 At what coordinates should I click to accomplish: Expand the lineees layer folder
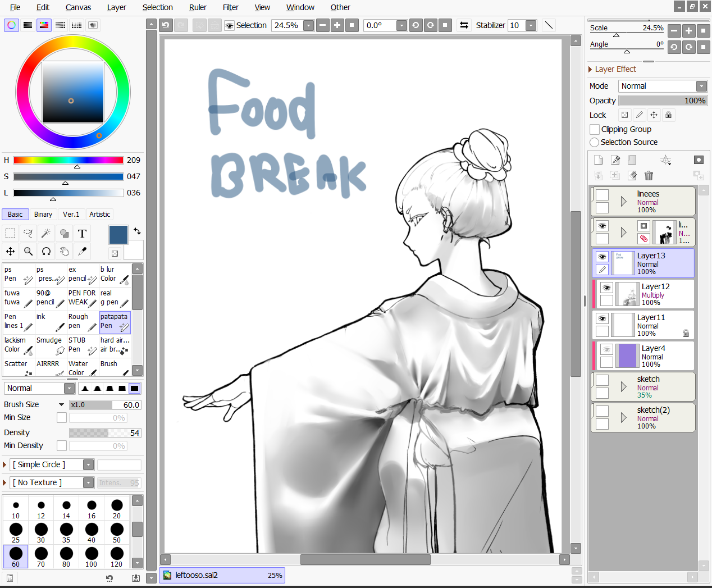tap(623, 201)
